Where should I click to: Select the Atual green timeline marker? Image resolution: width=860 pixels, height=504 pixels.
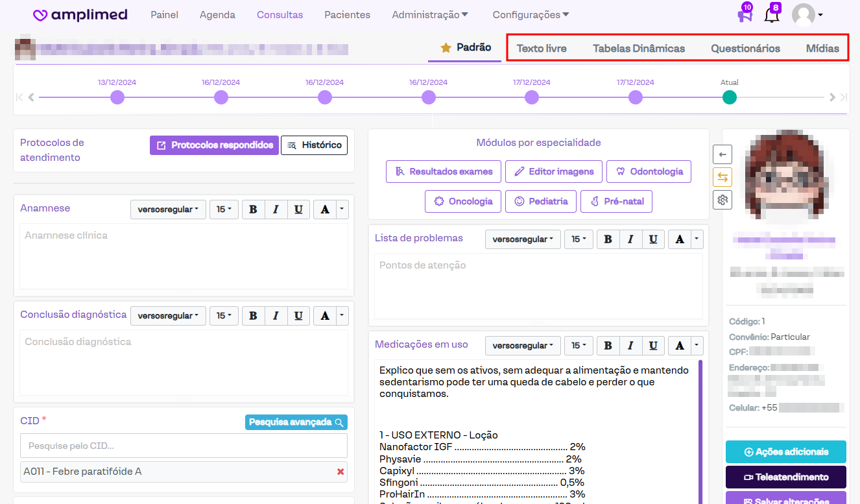pos(729,97)
